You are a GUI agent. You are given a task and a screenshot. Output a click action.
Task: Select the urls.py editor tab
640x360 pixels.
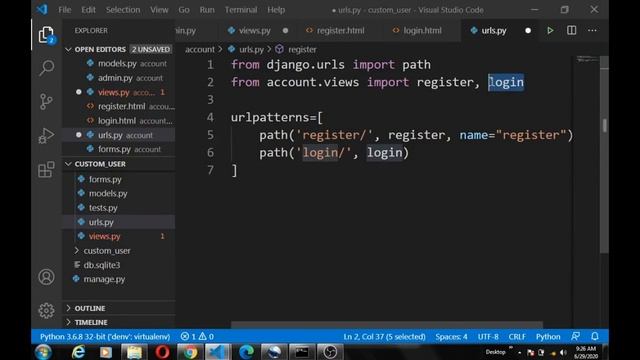[x=494, y=31]
